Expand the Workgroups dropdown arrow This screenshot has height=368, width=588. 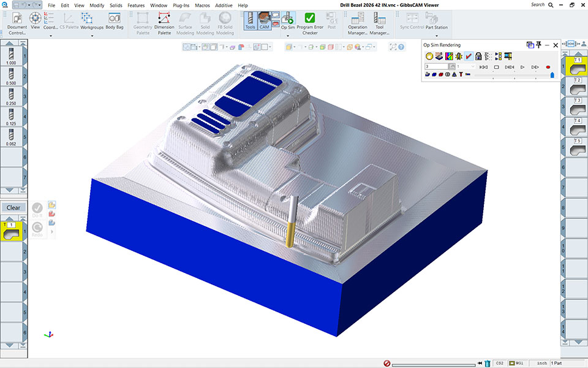coord(92,36)
